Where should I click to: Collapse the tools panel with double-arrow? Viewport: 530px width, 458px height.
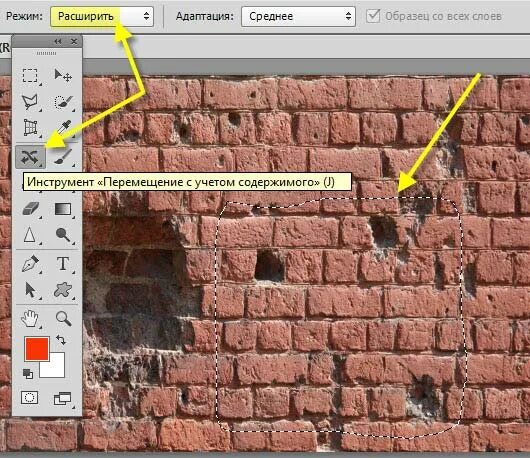58,41
